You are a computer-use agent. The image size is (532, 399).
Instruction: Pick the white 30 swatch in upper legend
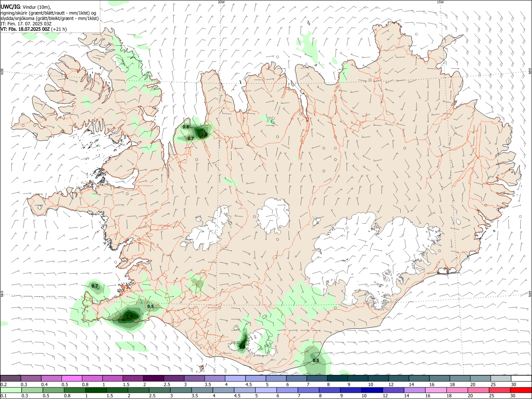click(521, 379)
